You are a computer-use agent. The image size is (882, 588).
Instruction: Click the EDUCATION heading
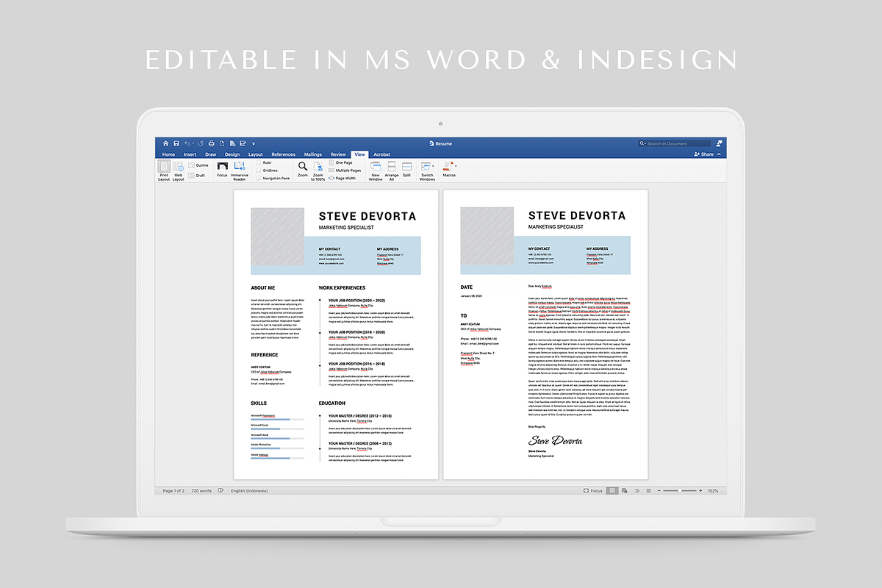332,404
